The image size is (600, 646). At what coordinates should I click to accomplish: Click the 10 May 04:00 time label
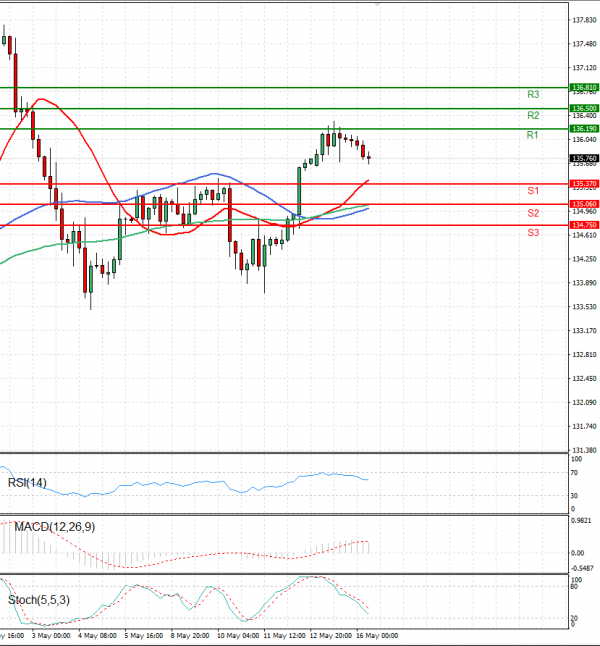pyautogui.click(x=238, y=636)
